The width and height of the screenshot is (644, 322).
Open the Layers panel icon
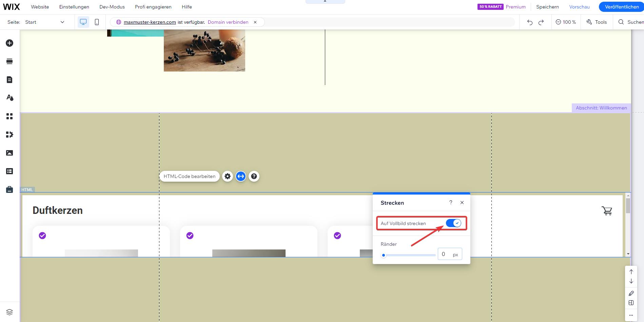[x=9, y=312]
